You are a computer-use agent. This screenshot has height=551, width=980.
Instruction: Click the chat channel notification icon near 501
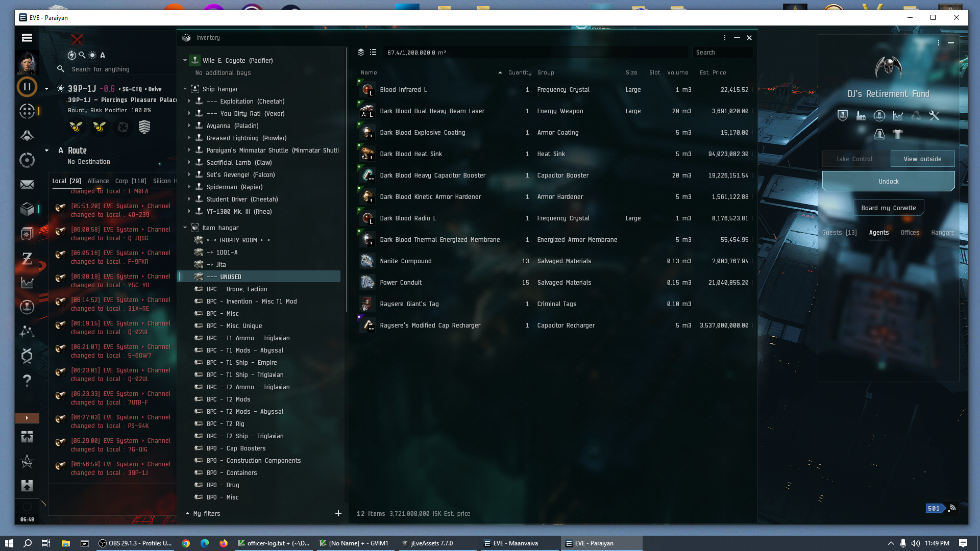tap(952, 508)
